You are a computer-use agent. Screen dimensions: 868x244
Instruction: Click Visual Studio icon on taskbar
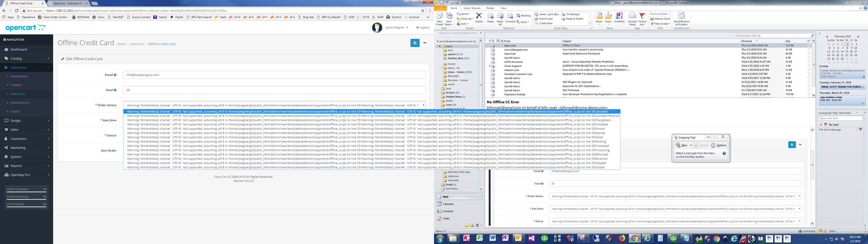click(x=531, y=238)
